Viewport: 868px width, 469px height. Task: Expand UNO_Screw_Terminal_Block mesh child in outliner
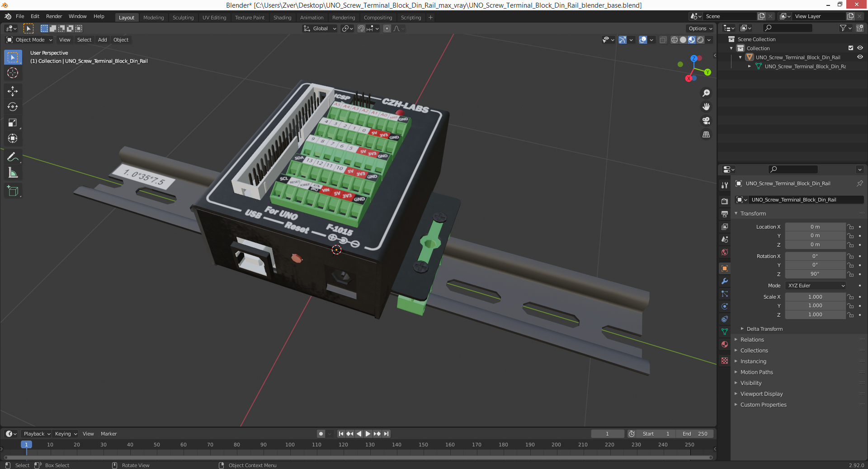[749, 66]
